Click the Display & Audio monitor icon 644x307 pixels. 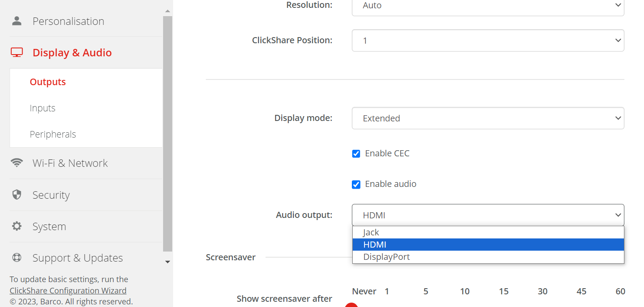pos(17,52)
